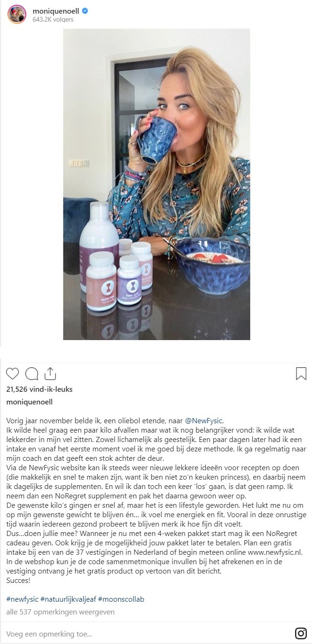Click the www.newfysic.nl text in caption
This screenshot has width=312, height=644.
[x=270, y=552]
